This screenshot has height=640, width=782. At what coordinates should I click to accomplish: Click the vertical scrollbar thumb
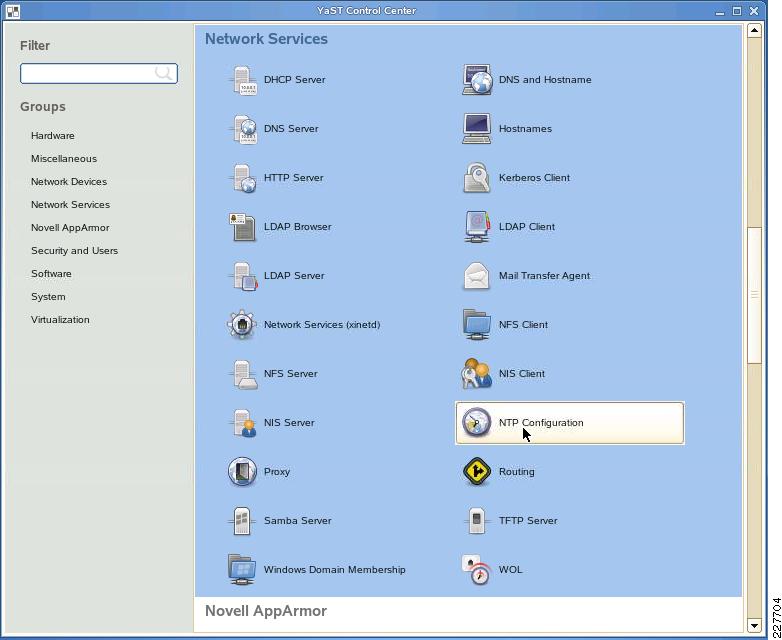754,295
